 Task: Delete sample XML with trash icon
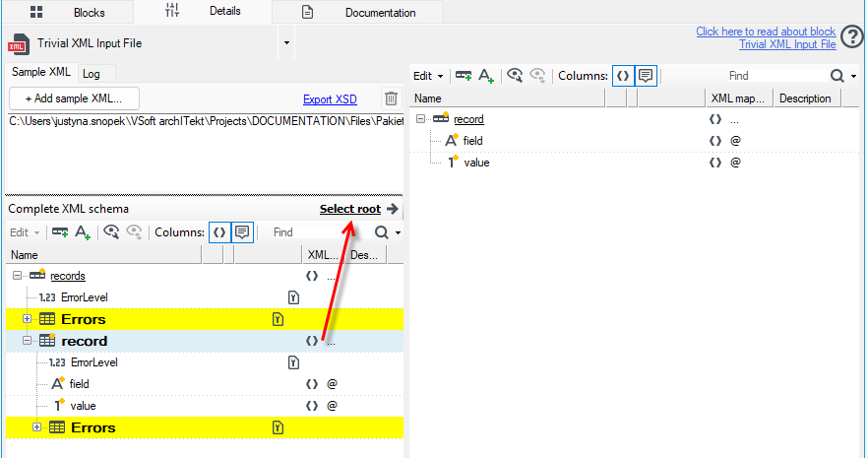(x=391, y=98)
